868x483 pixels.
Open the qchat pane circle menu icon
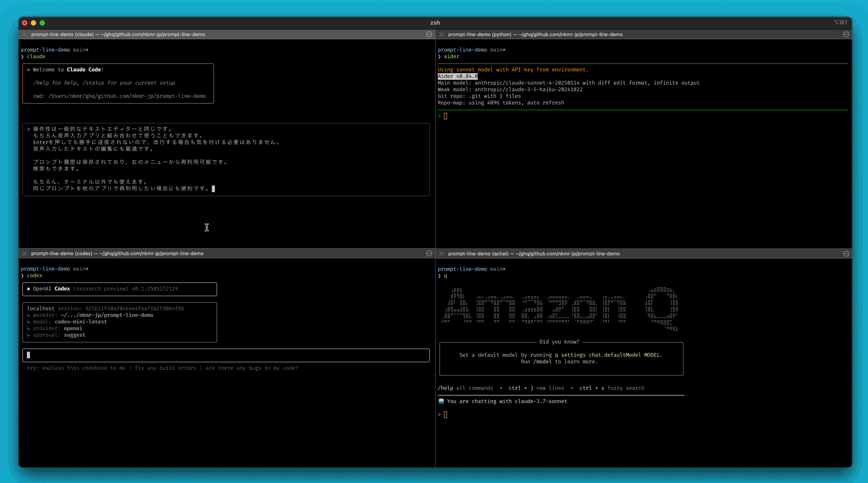[846, 253]
